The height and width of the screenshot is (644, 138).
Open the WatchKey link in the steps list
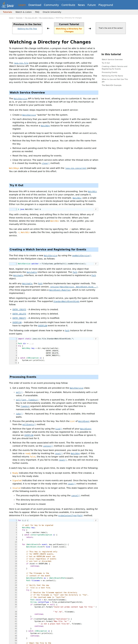(45, 126)
